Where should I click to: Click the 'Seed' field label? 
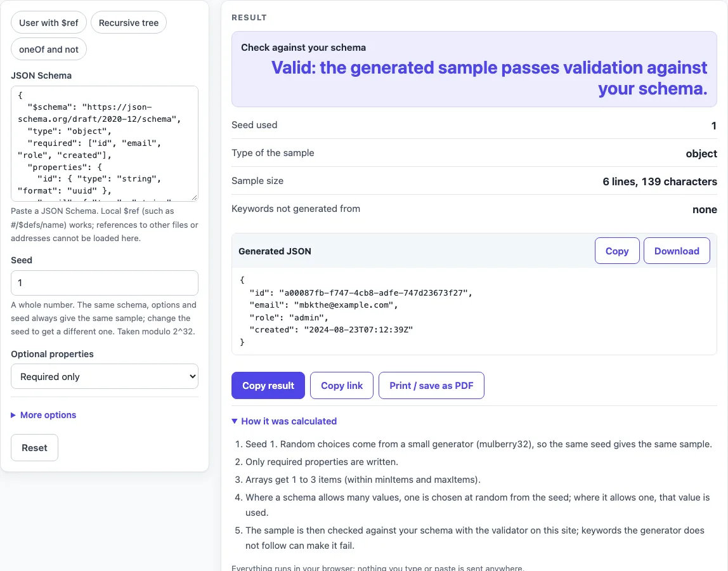point(22,260)
